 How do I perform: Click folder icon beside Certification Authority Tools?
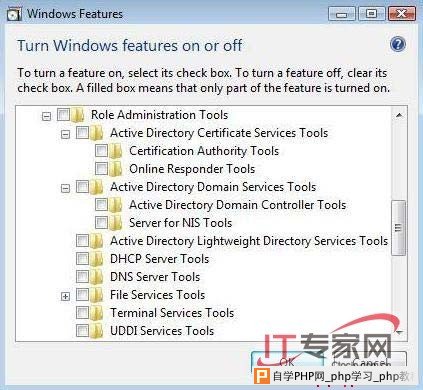pyautogui.click(x=116, y=151)
